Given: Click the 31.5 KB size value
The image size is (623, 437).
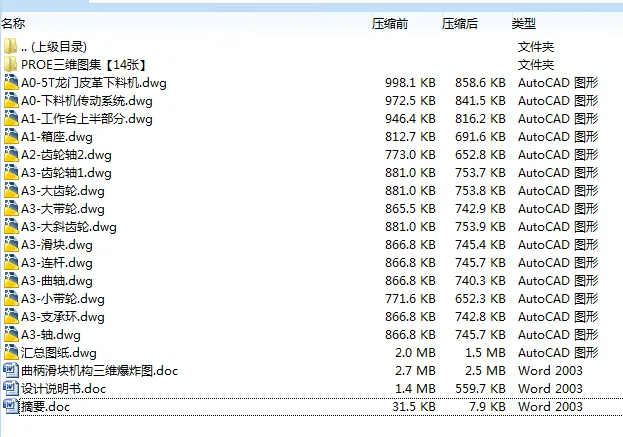Looking at the screenshot, I should coord(414,406).
